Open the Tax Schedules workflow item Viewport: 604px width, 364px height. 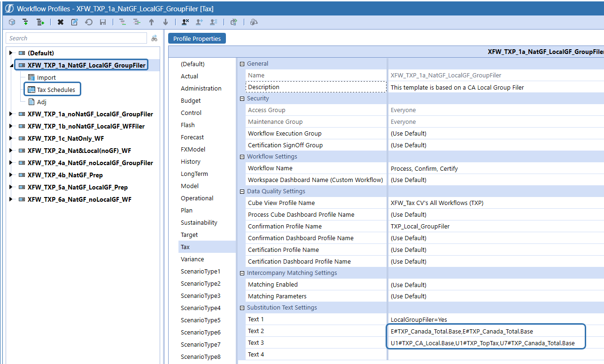point(52,89)
